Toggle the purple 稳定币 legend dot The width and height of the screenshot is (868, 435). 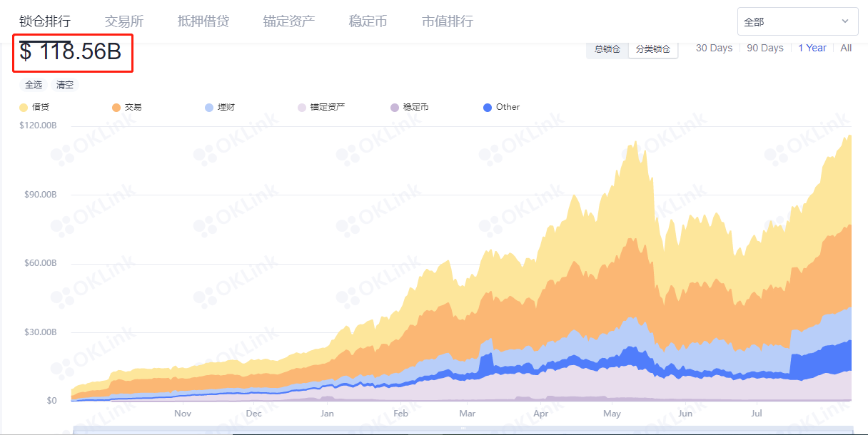(395, 108)
